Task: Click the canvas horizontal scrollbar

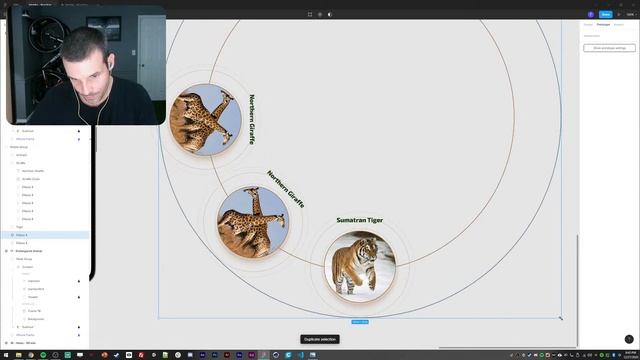Action: pos(508,347)
